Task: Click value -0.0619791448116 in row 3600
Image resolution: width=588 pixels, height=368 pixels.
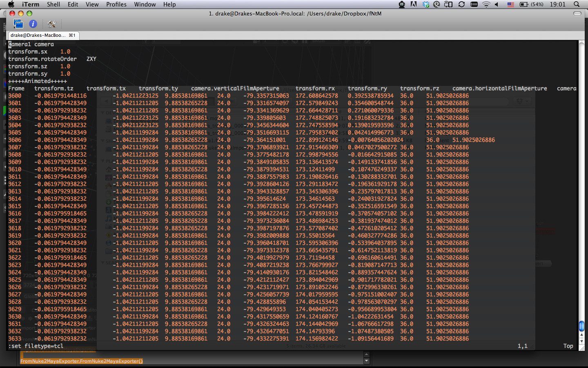Action: click(60, 96)
